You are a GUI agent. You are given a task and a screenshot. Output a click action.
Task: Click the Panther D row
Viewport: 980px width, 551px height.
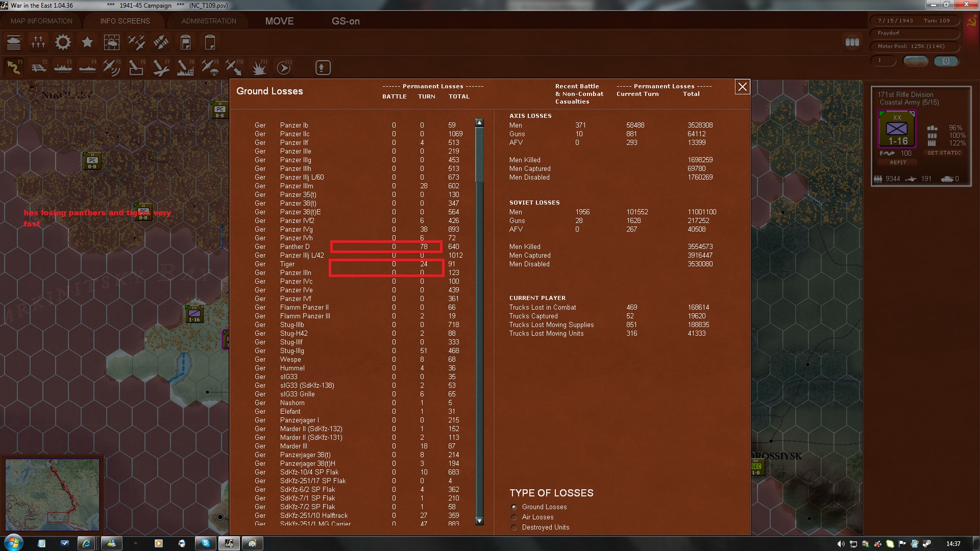tap(357, 247)
